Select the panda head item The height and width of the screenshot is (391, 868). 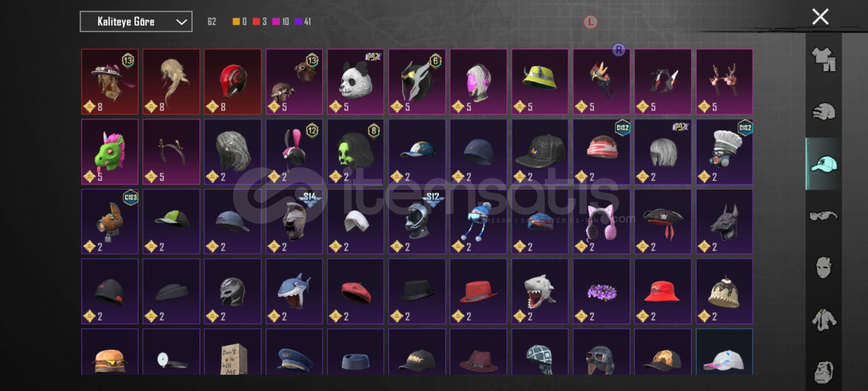[356, 82]
